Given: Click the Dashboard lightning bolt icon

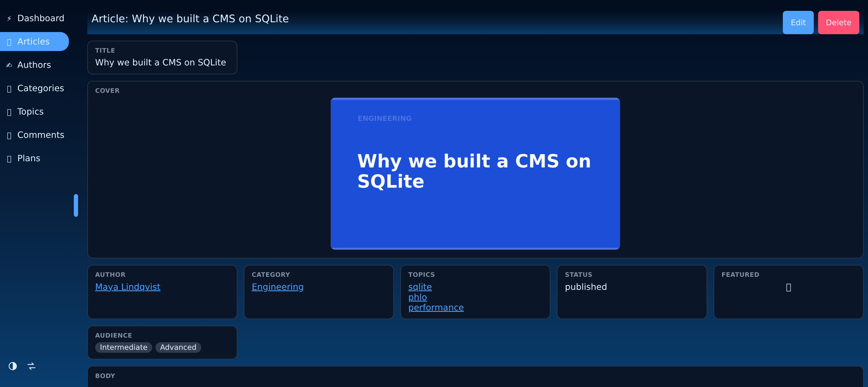Looking at the screenshot, I should point(9,18).
